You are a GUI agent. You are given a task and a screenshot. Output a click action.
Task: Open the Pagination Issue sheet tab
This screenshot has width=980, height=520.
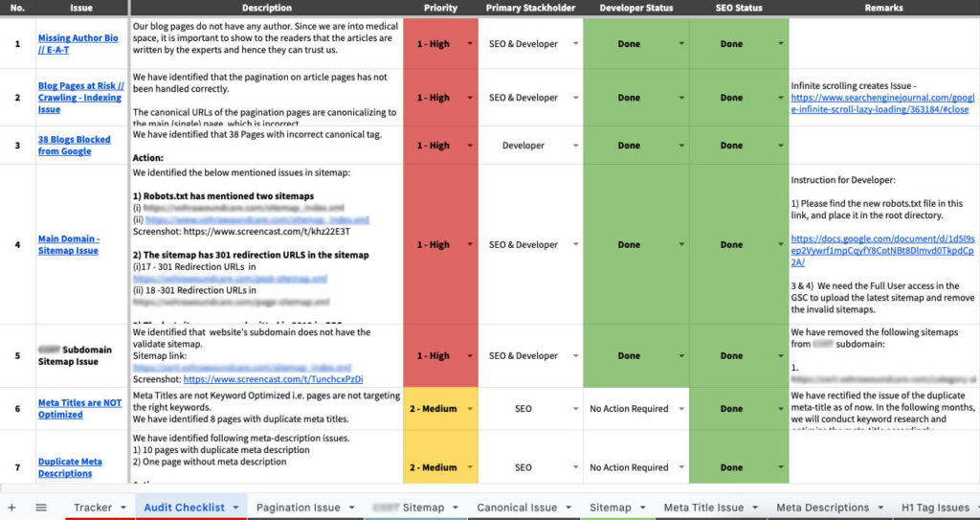click(x=299, y=508)
